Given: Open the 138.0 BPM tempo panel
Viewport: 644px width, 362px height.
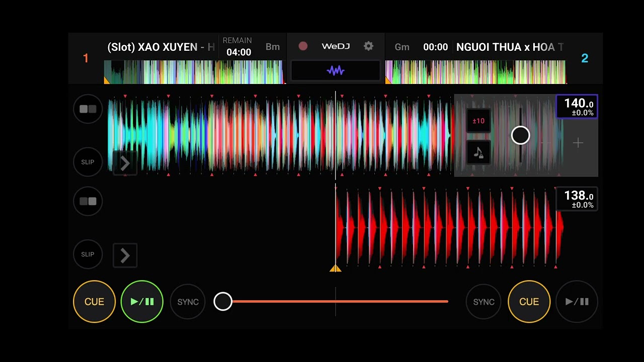Looking at the screenshot, I should click(x=577, y=199).
